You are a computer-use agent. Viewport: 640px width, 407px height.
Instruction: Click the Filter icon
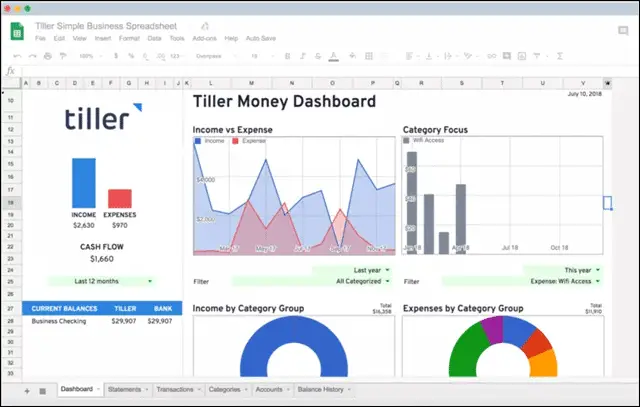(x=537, y=56)
